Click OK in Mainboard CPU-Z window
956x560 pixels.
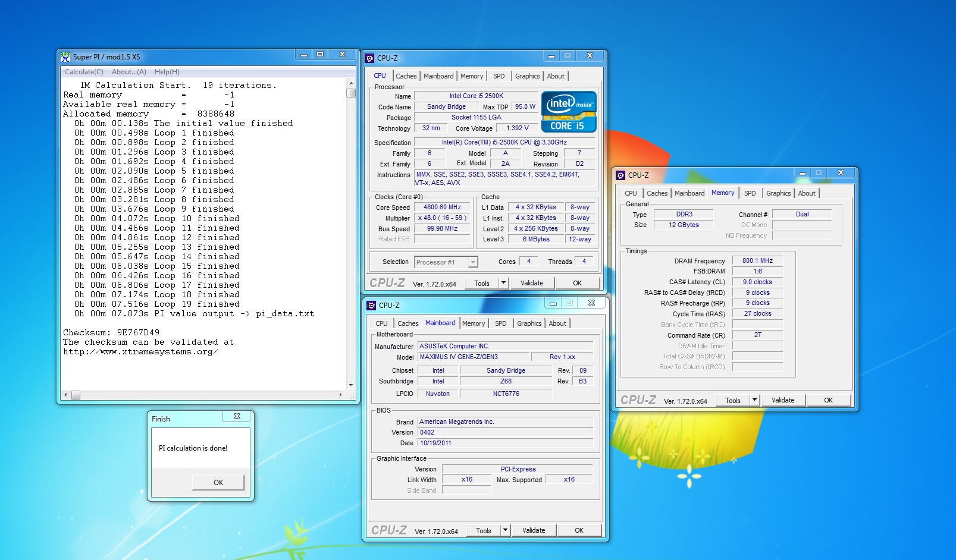[579, 530]
